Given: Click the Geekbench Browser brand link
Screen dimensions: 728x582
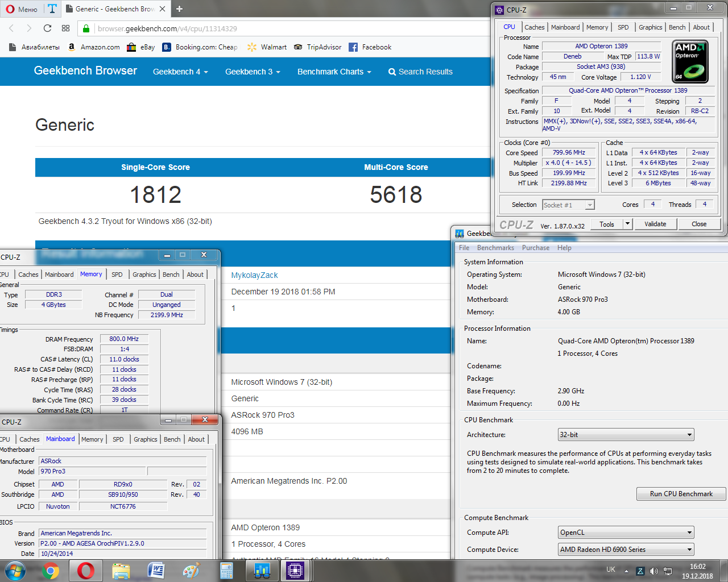Looking at the screenshot, I should pos(85,70).
